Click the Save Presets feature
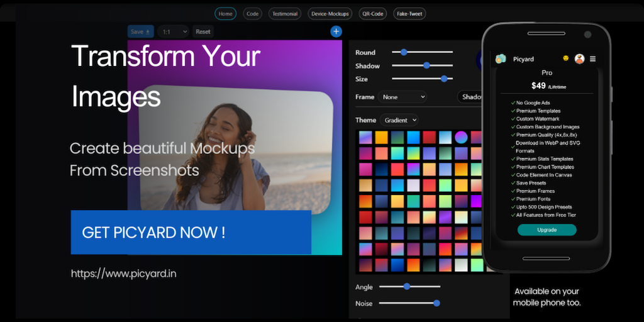 (x=528, y=183)
